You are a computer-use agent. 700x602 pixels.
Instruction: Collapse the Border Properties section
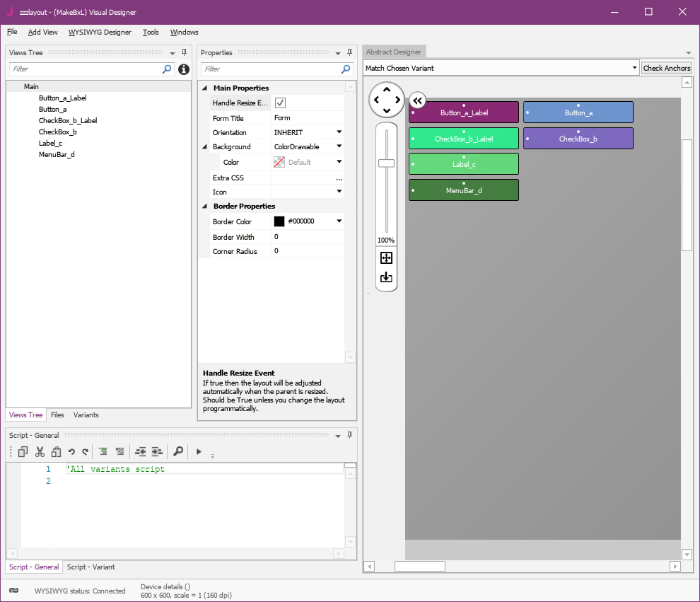tap(205, 207)
